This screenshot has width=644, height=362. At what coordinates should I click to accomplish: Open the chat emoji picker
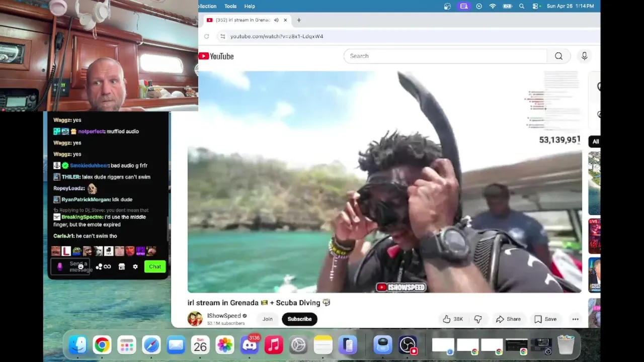[x=80, y=266]
